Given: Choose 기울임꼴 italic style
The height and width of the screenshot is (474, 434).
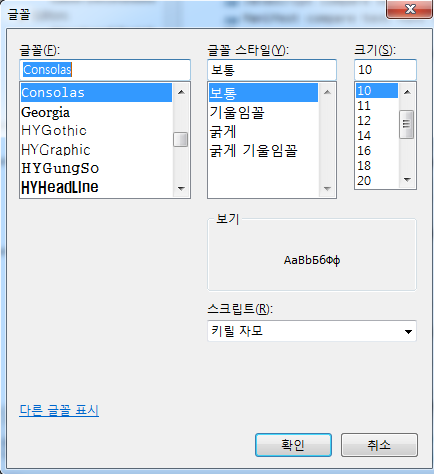Looking at the screenshot, I should (263, 112).
